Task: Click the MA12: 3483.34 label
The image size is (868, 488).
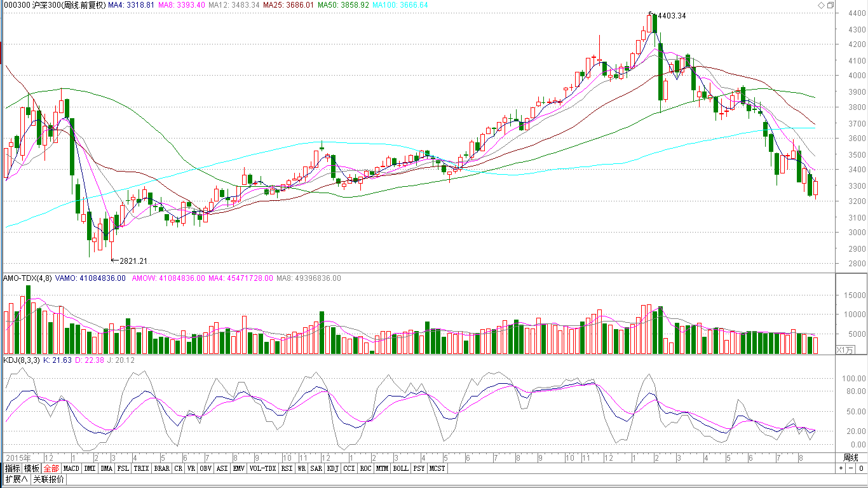Action: [x=234, y=4]
